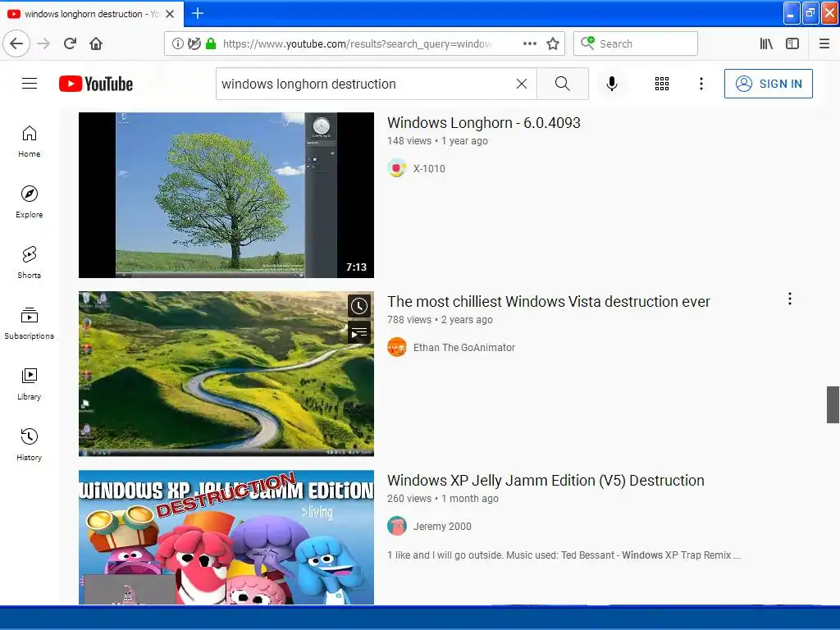Open page actions three-dot menu in address bar

coord(530,43)
